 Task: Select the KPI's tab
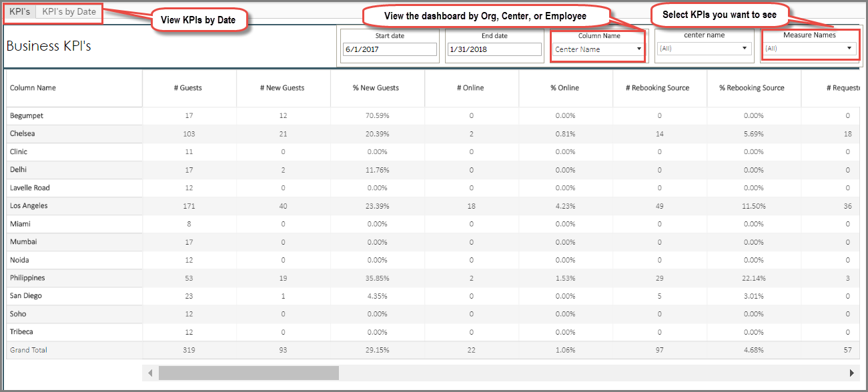pos(19,11)
